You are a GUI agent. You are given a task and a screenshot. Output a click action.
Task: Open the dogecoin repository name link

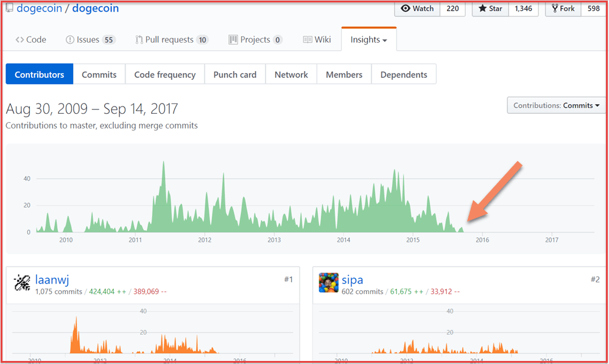[x=95, y=8]
